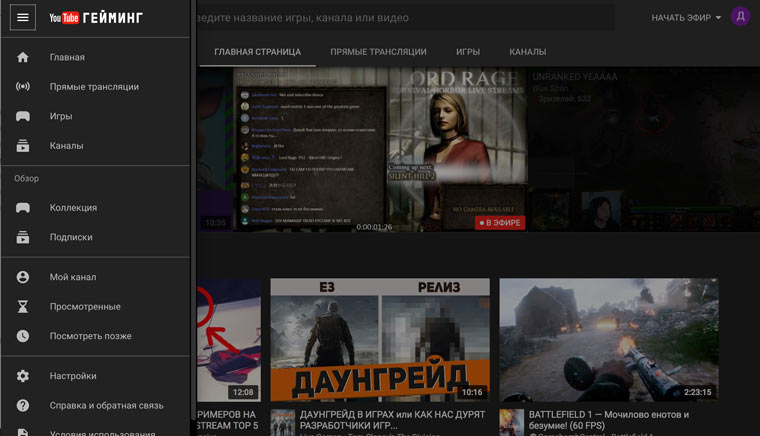Click the search field for games, channels, videos

[405, 18]
